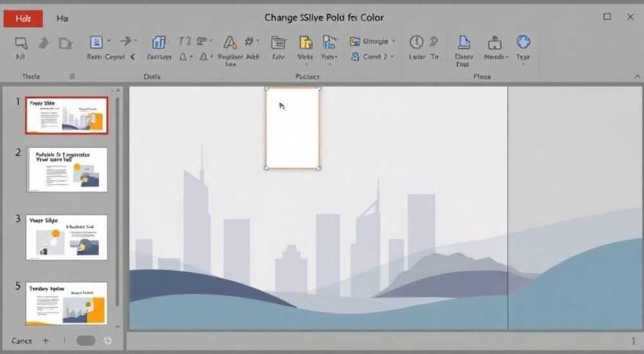The width and height of the screenshot is (644, 354).
Task: Click the yellow Wobs document icon
Action: 305,42
